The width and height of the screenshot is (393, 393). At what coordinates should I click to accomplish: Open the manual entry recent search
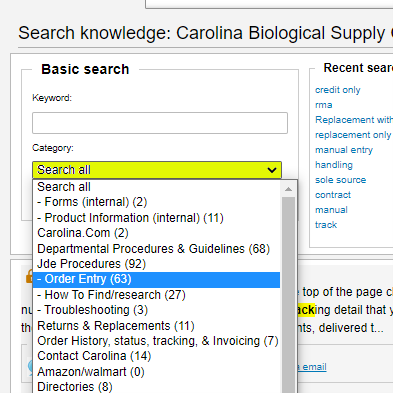pos(344,150)
